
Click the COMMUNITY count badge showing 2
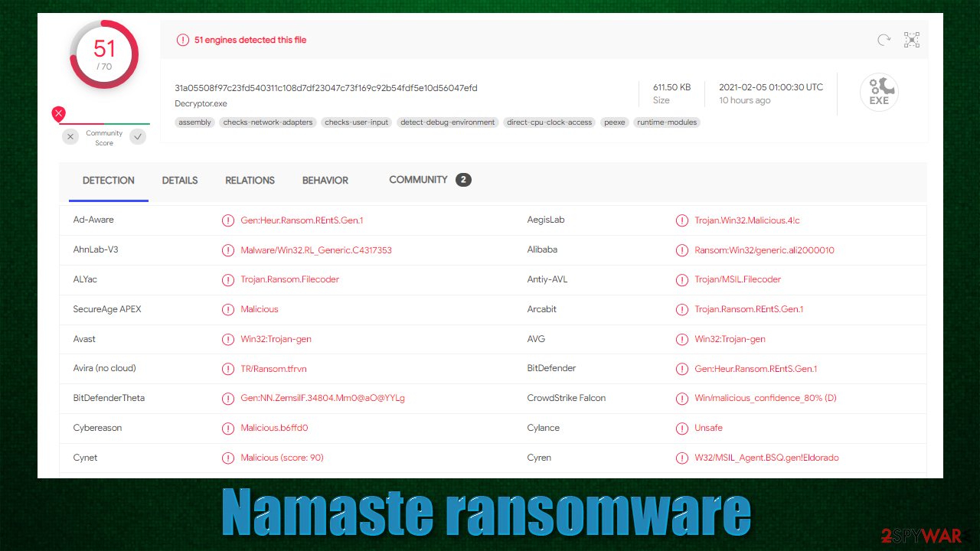(x=463, y=180)
